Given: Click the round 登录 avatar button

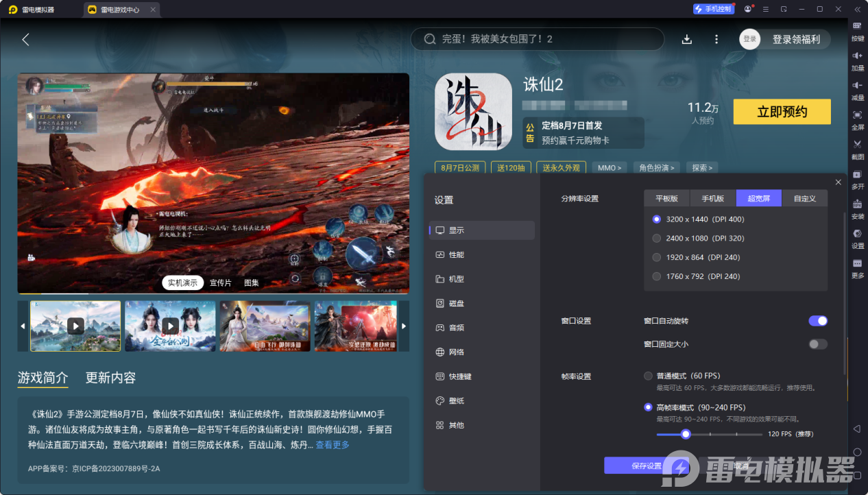Looking at the screenshot, I should (750, 39).
